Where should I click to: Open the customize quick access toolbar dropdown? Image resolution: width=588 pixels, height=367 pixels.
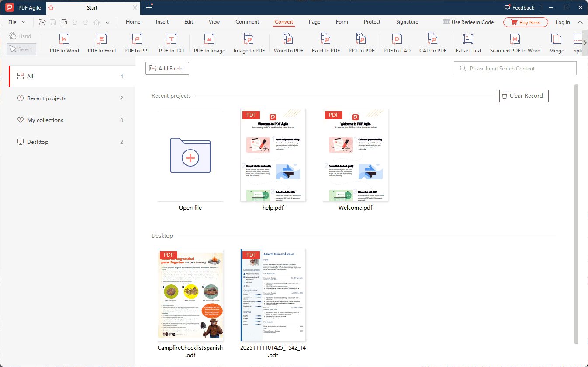pyautogui.click(x=107, y=22)
